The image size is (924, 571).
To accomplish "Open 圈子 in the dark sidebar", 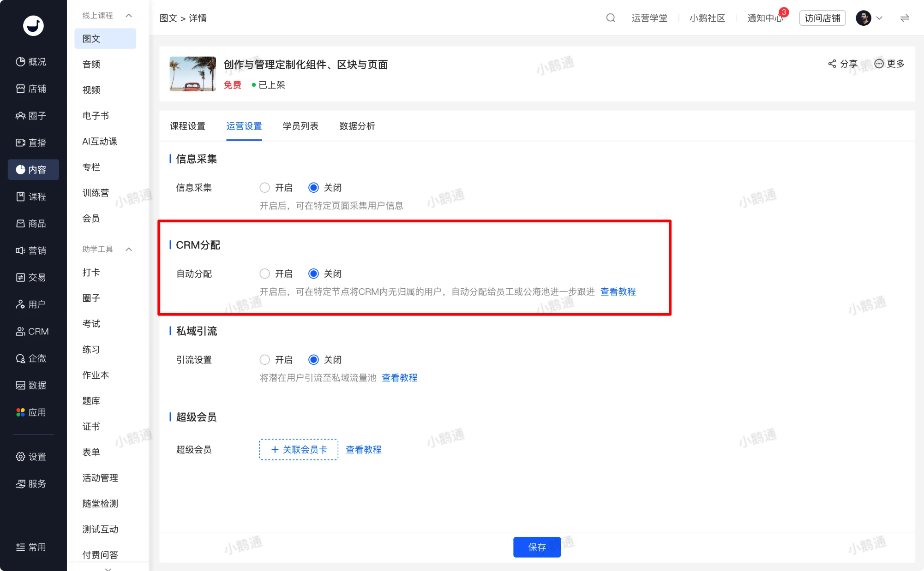I will [31, 116].
